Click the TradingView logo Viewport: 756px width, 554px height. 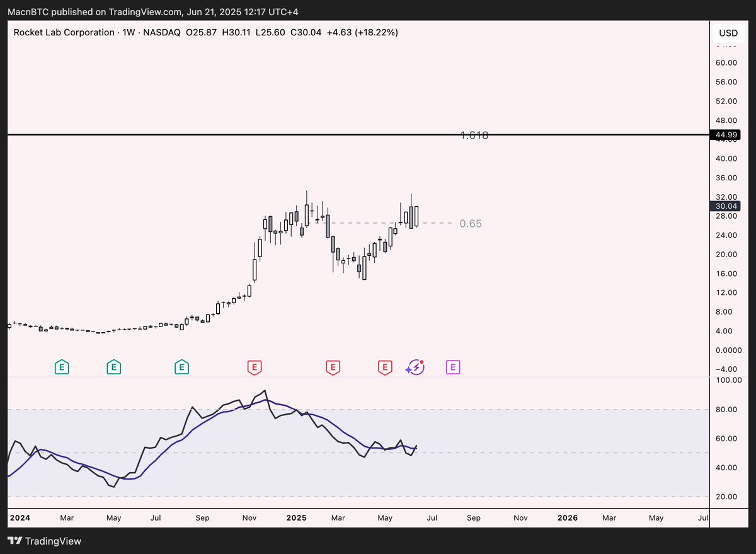pos(44,541)
